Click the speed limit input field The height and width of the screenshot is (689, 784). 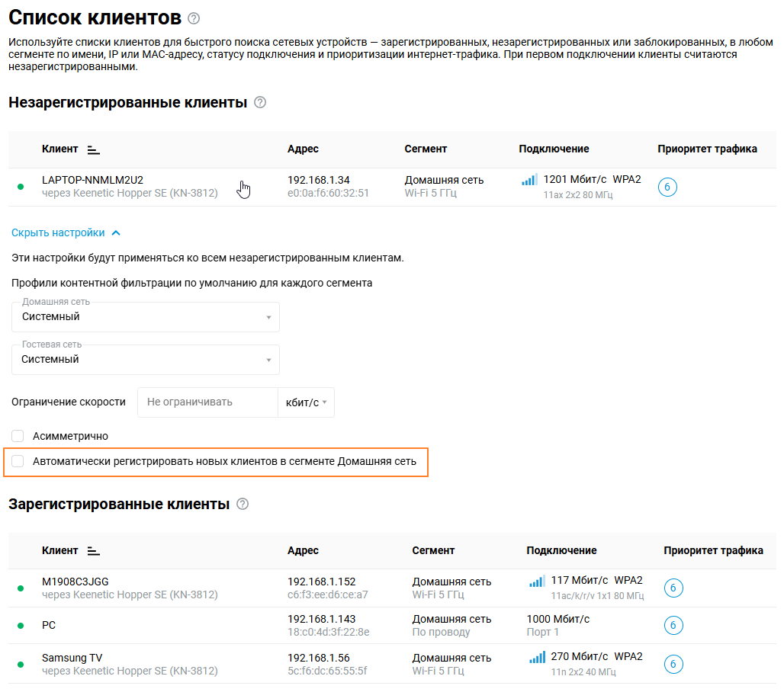point(207,402)
